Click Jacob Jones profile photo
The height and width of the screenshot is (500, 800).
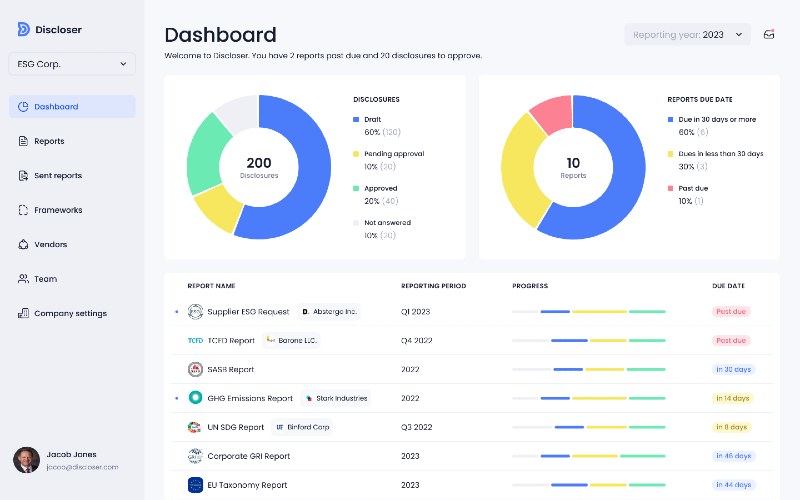pos(27,460)
